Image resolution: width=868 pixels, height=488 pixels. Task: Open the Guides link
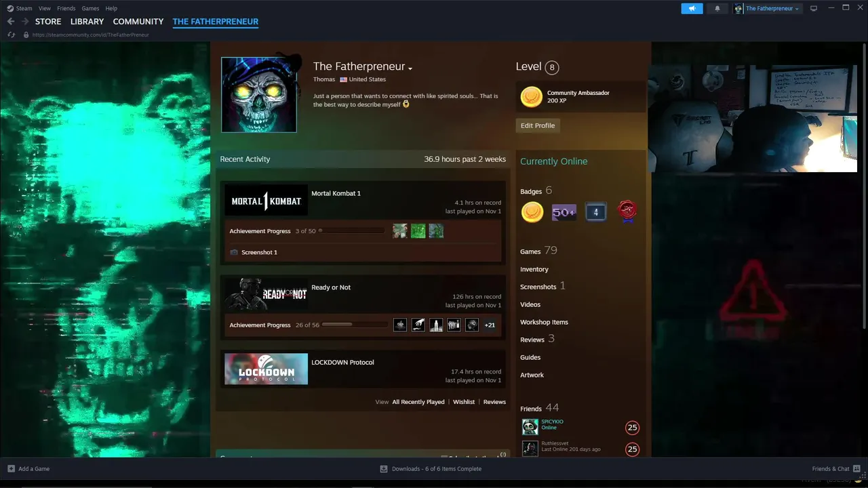click(x=530, y=357)
